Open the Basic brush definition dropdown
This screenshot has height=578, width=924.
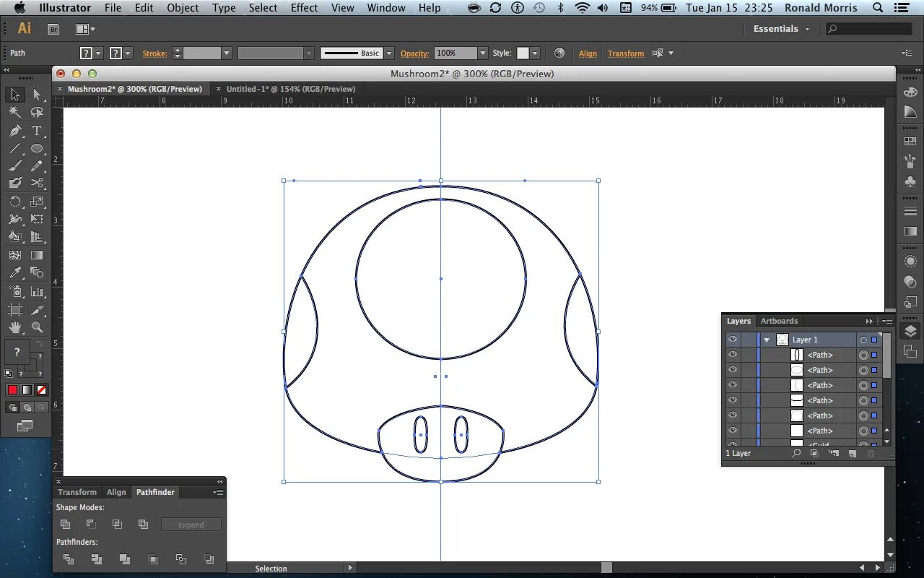[x=389, y=53]
